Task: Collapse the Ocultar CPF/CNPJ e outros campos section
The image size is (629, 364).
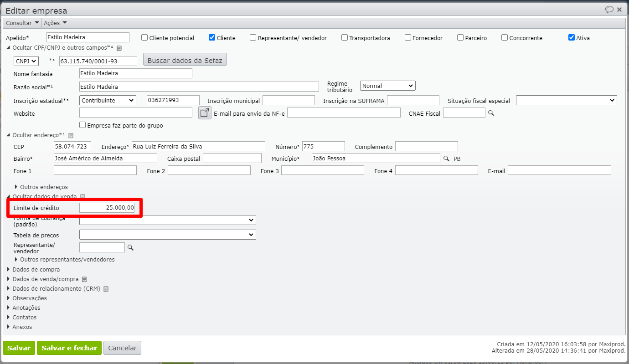Action: (59, 47)
